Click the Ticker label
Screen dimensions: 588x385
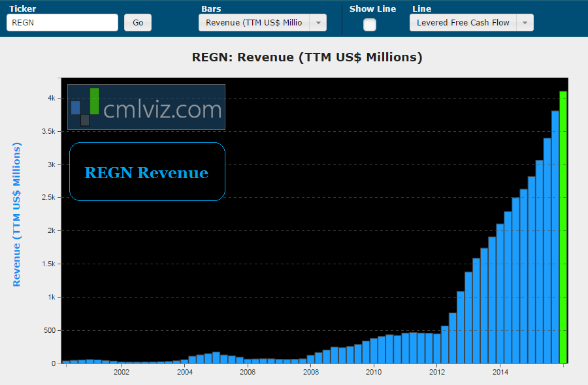(x=22, y=9)
